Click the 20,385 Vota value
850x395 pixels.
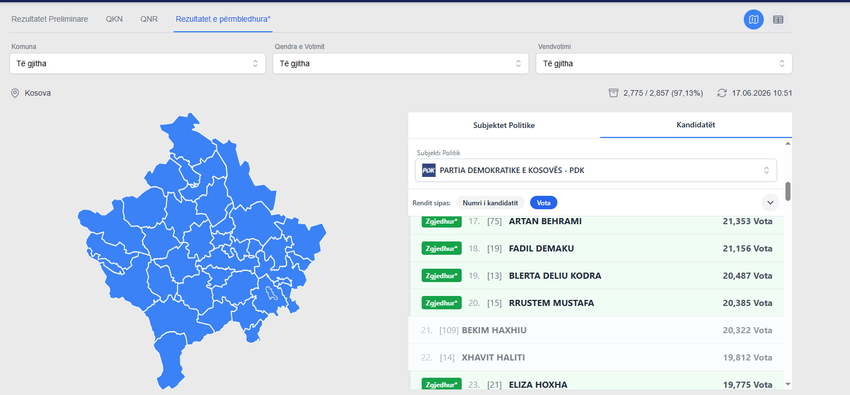[747, 303]
